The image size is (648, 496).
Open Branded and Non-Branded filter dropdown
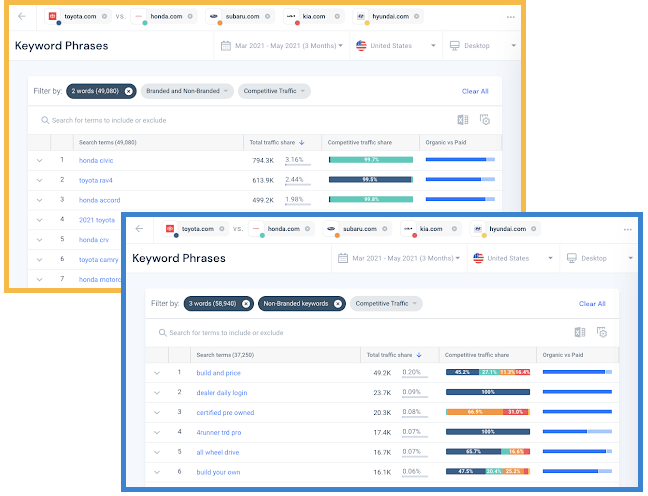[x=187, y=91]
